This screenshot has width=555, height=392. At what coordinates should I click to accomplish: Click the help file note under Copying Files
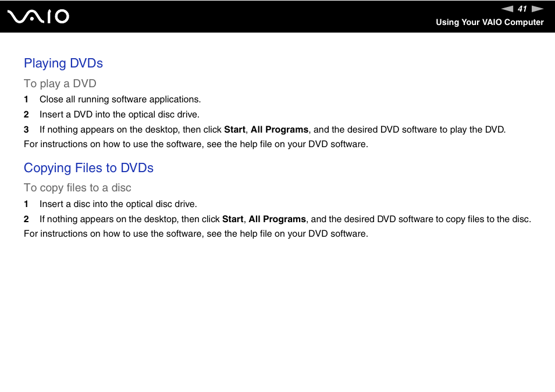coord(195,234)
